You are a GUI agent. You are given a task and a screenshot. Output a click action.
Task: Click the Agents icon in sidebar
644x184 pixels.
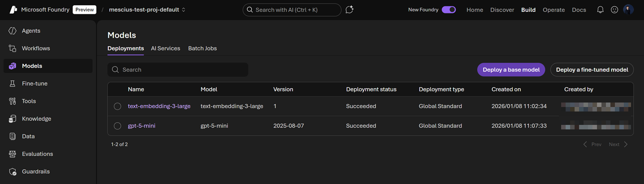pos(13,31)
